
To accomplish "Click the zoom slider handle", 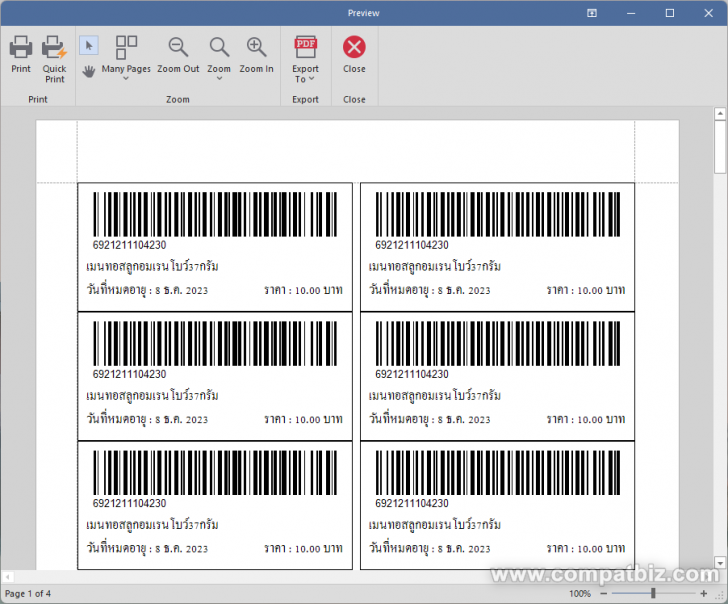I will [653, 593].
